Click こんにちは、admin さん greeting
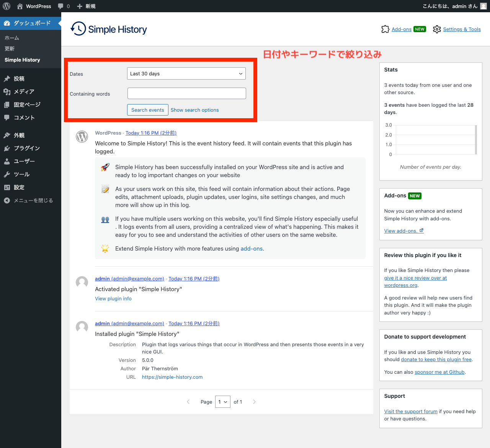490x448 pixels. (450, 6)
